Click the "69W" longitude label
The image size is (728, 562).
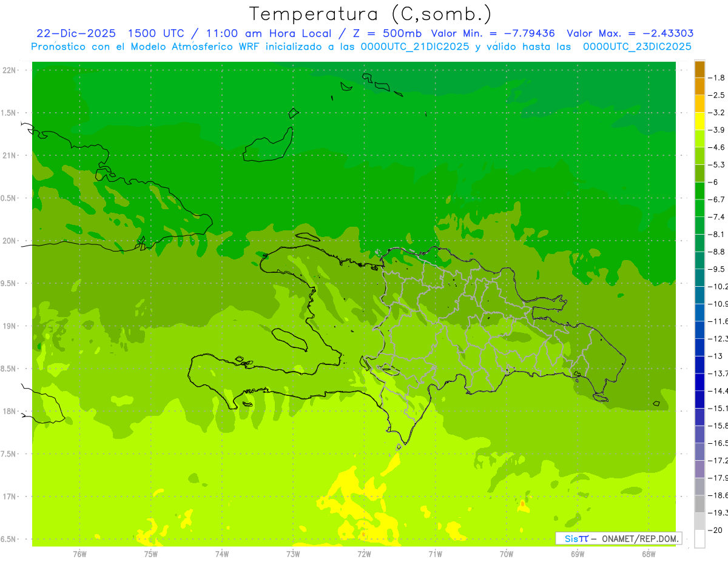[578, 554]
